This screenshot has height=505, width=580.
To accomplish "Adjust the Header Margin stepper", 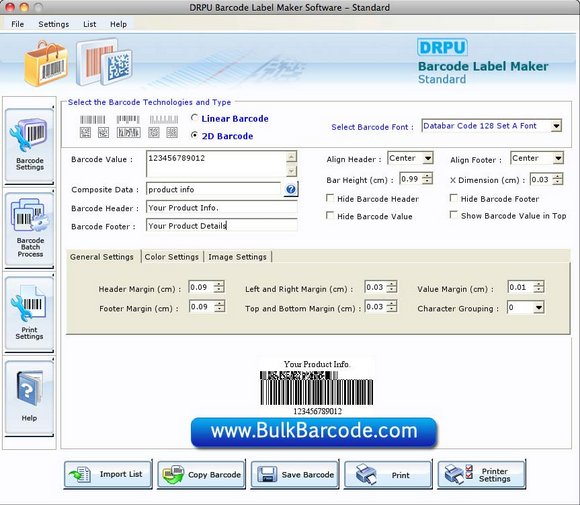I will 219,287.
